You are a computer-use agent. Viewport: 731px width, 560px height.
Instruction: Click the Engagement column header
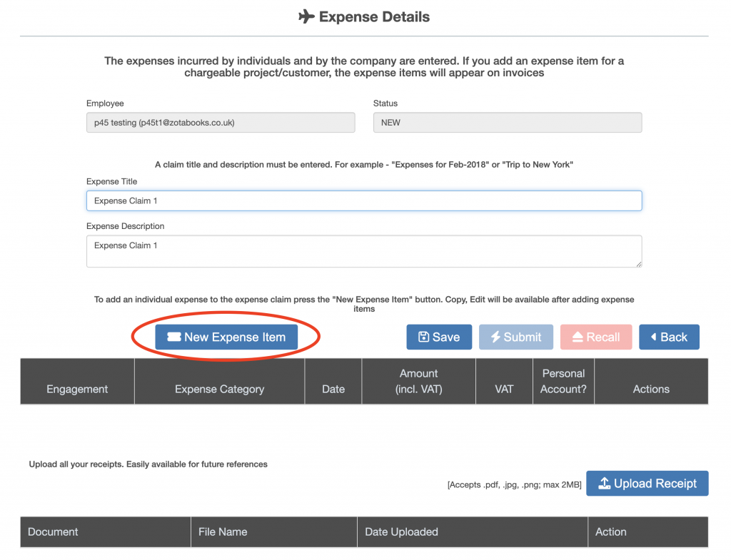(x=77, y=389)
